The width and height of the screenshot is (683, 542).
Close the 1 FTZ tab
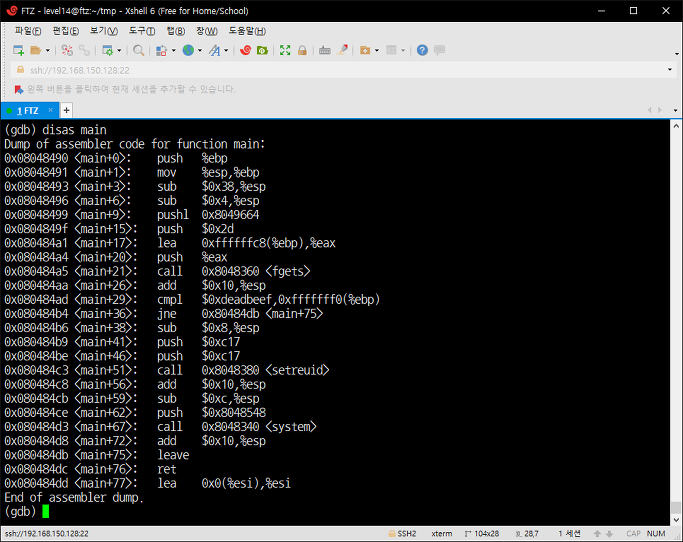tap(51, 110)
